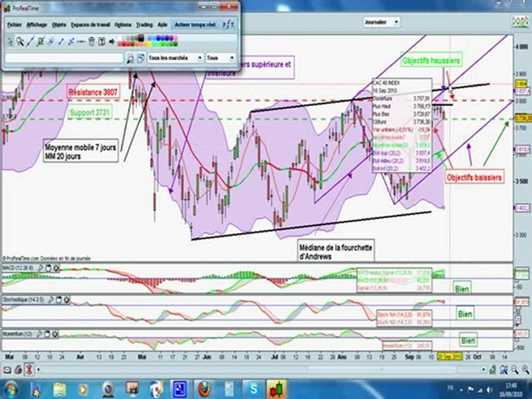Click the volume icon in system tray

[x=489, y=389]
